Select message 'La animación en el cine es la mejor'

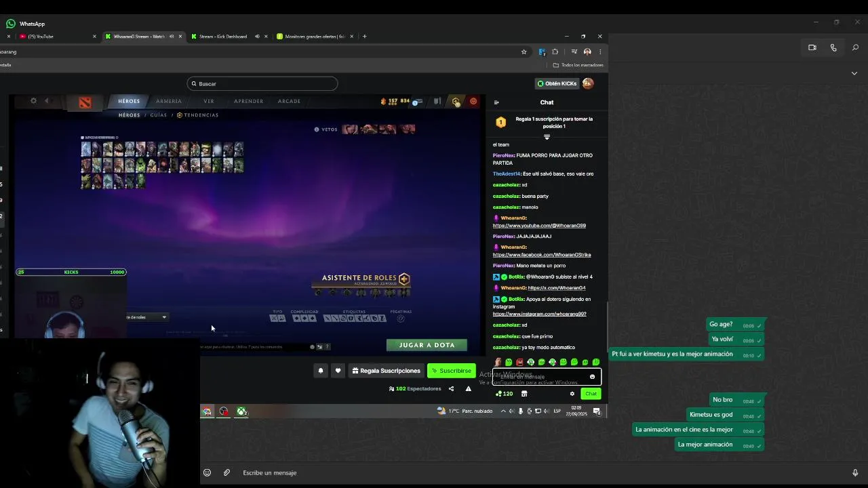tap(698, 430)
